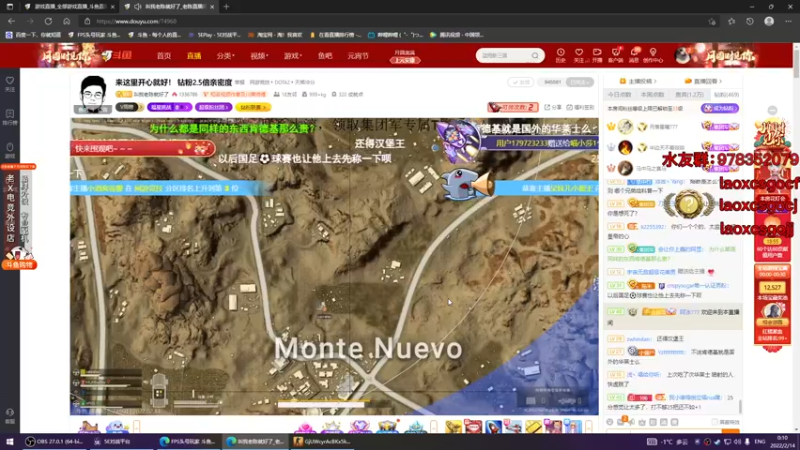Click the search magnifier icon
Screen dimensions: 800x450
535,56
